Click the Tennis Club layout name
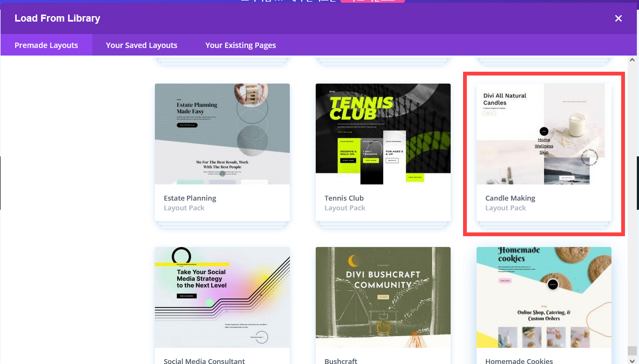 tap(344, 198)
